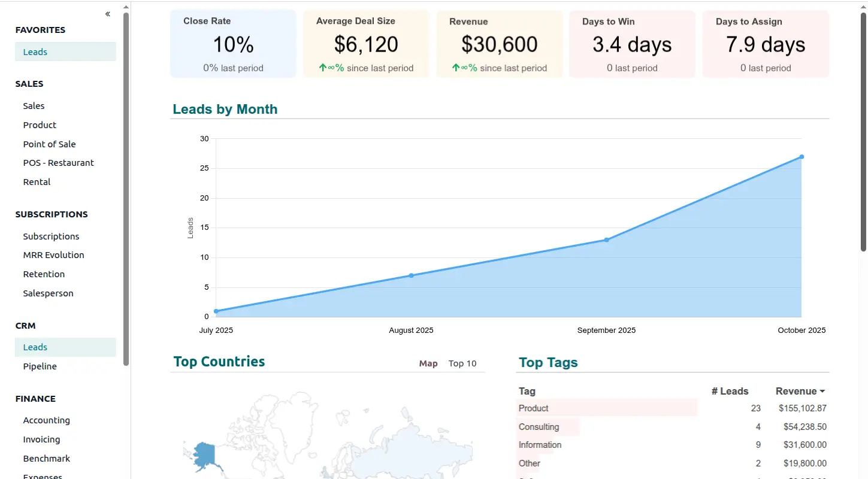The image size is (868, 479).
Task: Click the Product tag row
Action: pyautogui.click(x=606, y=408)
